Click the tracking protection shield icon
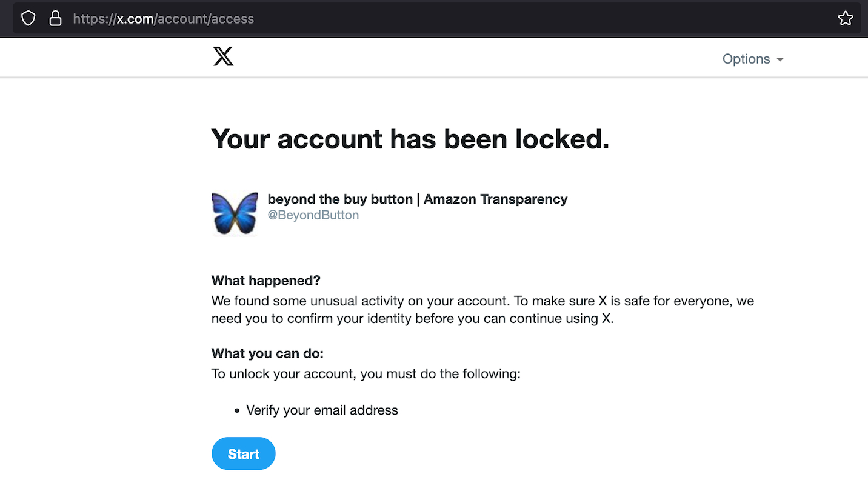Image resolution: width=868 pixels, height=497 pixels. [x=28, y=18]
